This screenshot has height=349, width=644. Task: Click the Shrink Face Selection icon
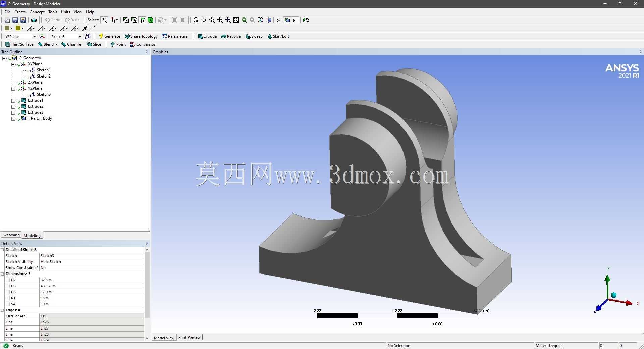click(183, 20)
